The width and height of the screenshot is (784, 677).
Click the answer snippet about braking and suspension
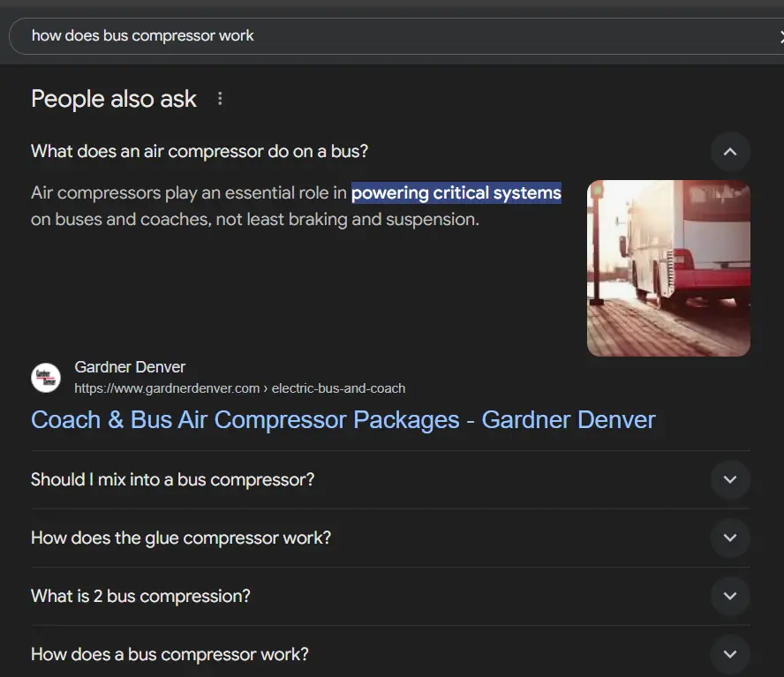256,219
